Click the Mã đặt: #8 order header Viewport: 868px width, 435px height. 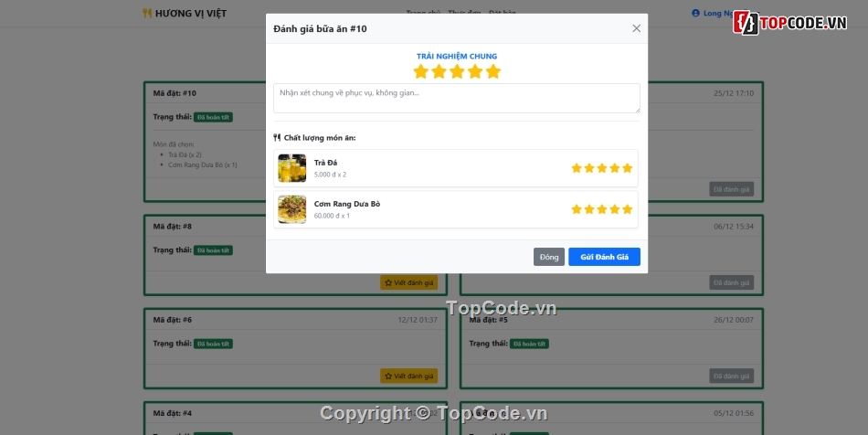click(x=172, y=227)
